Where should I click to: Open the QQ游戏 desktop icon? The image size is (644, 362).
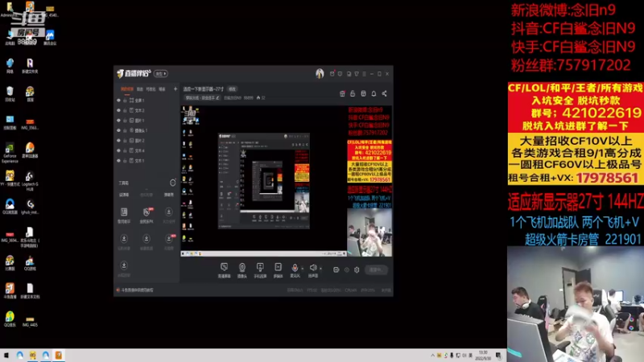tap(30, 263)
